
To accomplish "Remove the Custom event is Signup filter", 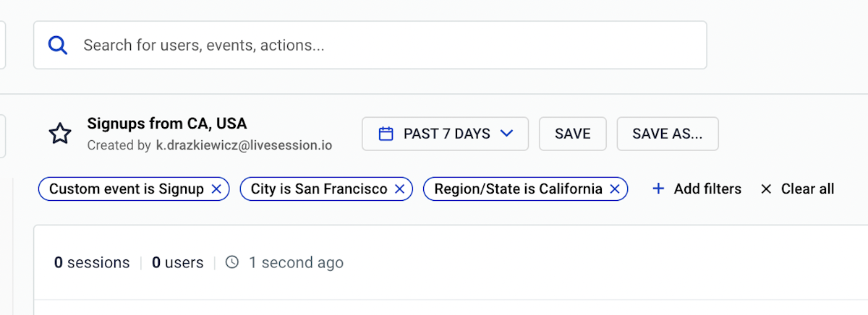I will click(216, 189).
